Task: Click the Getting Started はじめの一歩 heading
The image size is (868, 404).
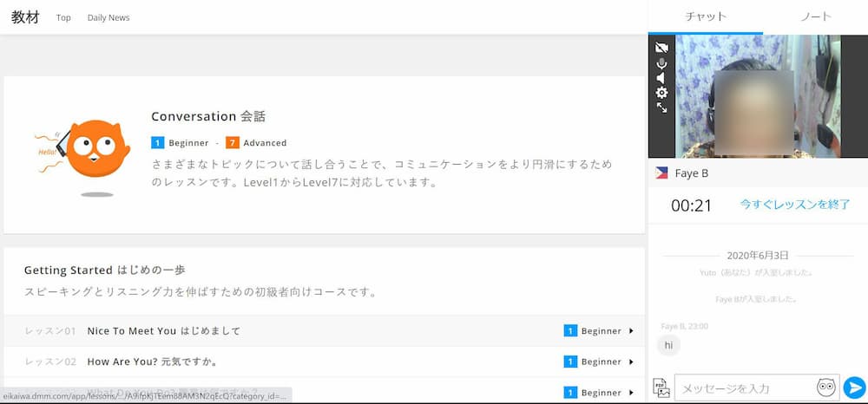Action: (105, 270)
